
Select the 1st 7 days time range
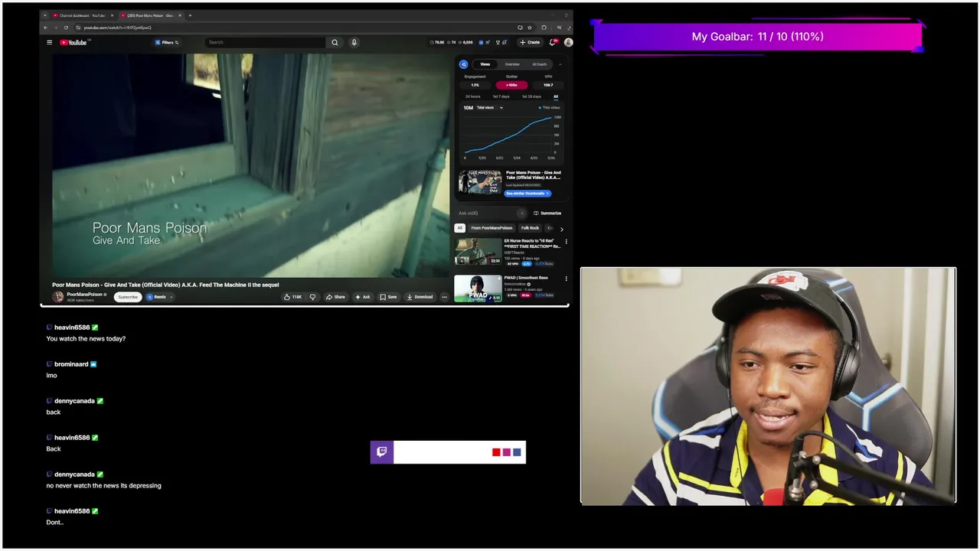click(x=501, y=96)
